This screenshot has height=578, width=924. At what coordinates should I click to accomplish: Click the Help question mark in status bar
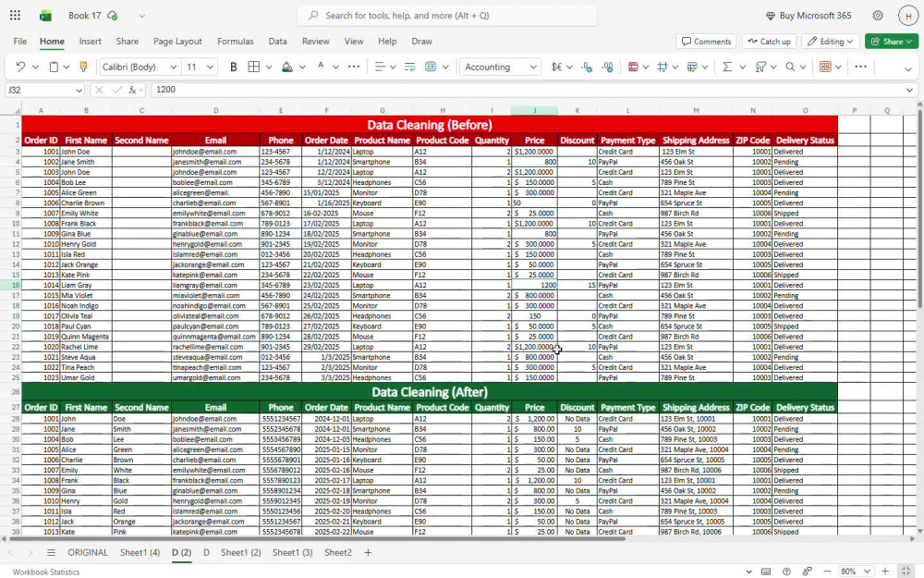[786, 571]
